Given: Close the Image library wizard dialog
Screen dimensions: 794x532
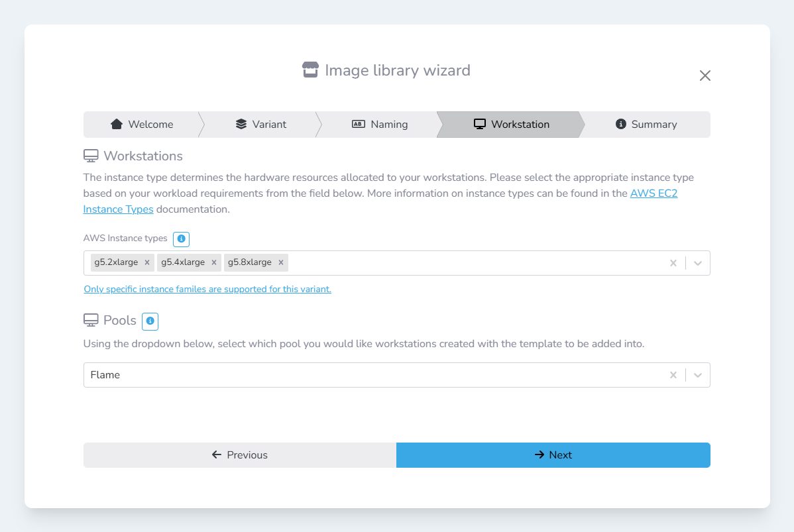Looking at the screenshot, I should (705, 76).
